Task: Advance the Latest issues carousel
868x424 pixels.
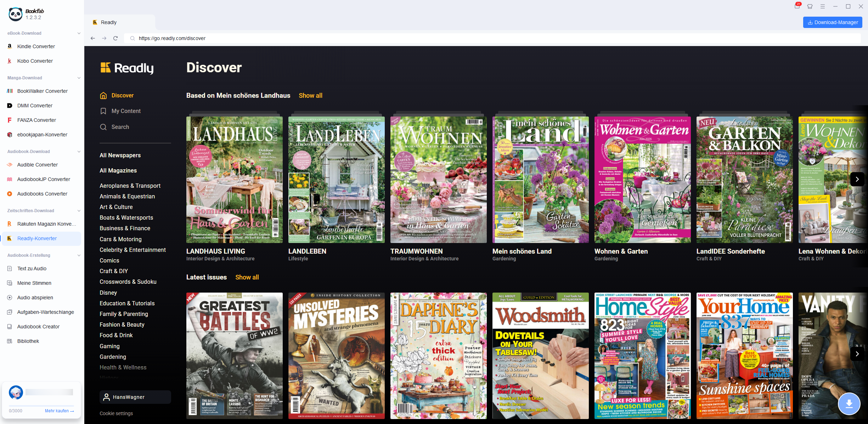Action: point(857,354)
